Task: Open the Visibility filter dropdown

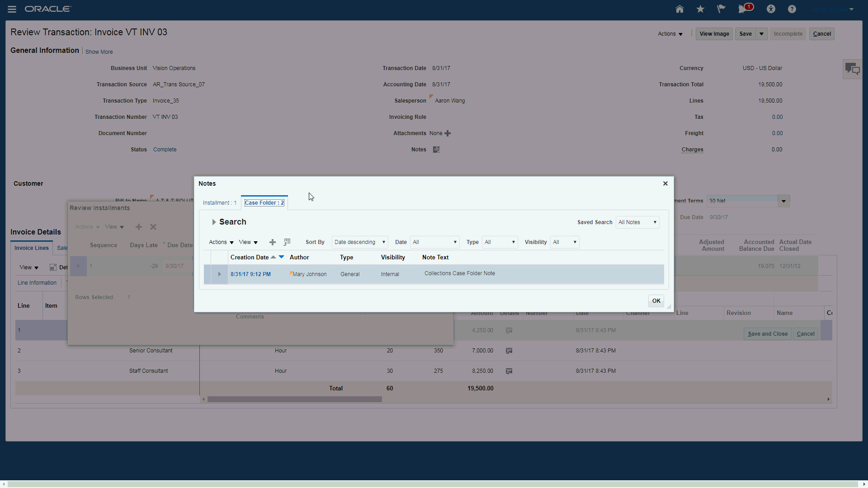Action: (565, 242)
